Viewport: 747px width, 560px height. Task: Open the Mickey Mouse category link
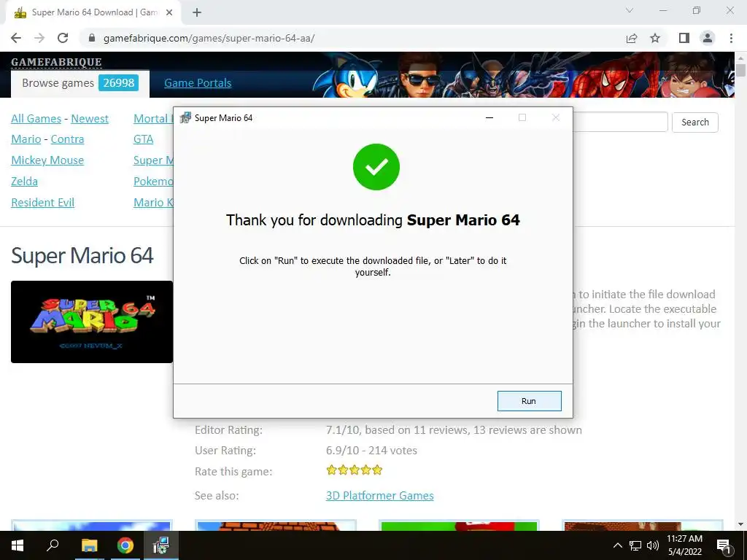point(47,160)
